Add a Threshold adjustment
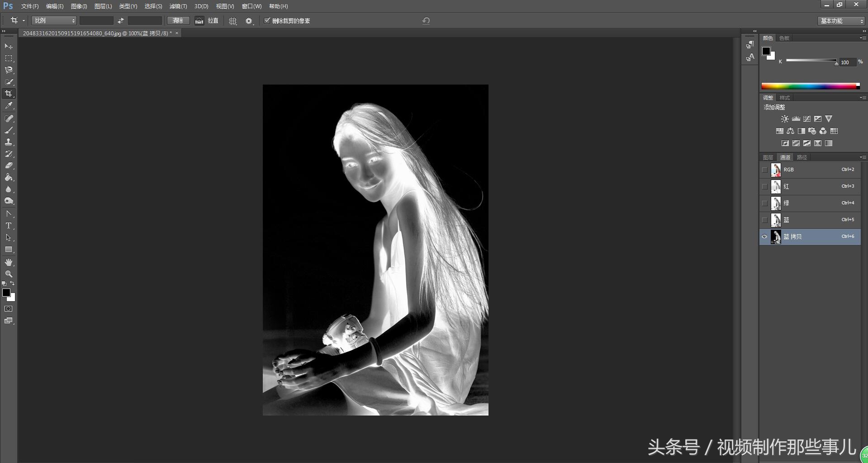 tap(806, 143)
